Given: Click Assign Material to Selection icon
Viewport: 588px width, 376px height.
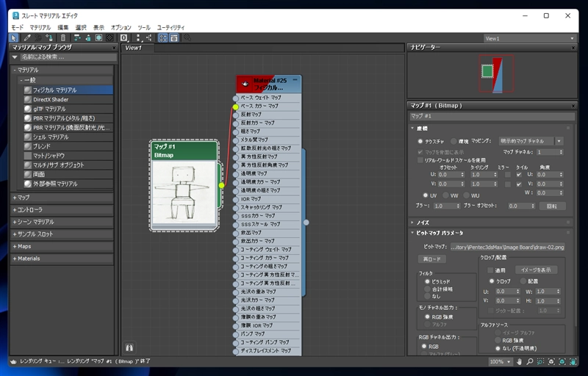Looking at the screenshot, I should click(49, 38).
